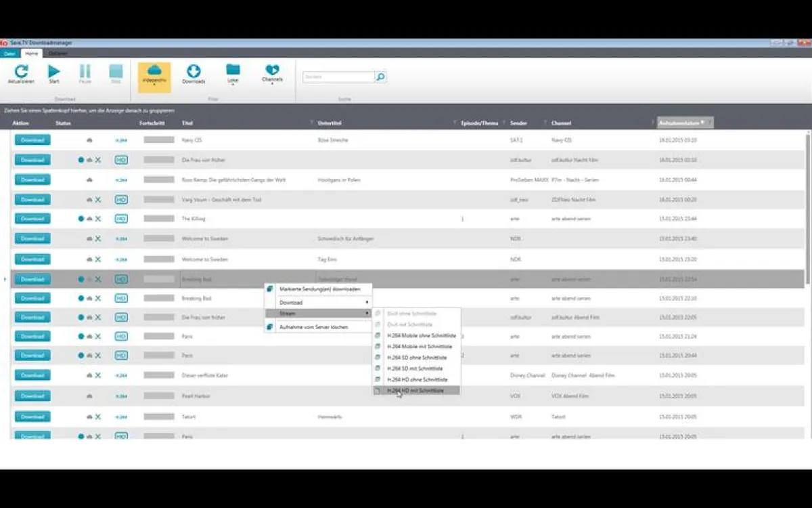Open the Datei tab
The height and width of the screenshot is (508, 812).
coord(9,53)
